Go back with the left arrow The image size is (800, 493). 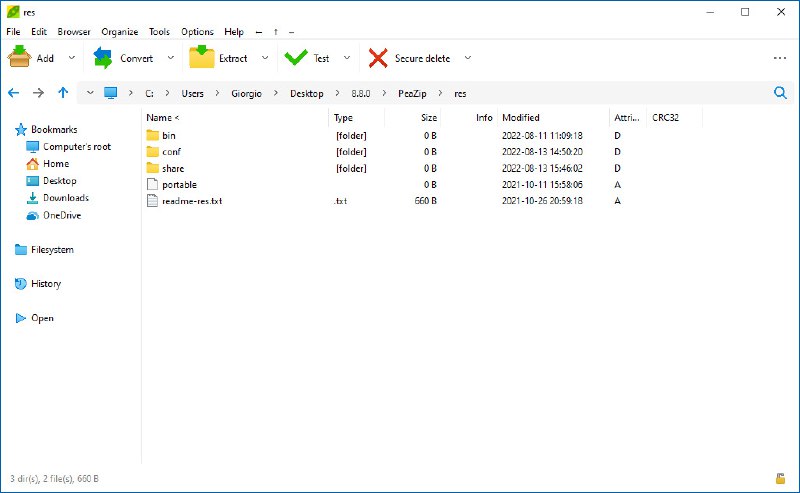pyautogui.click(x=13, y=93)
